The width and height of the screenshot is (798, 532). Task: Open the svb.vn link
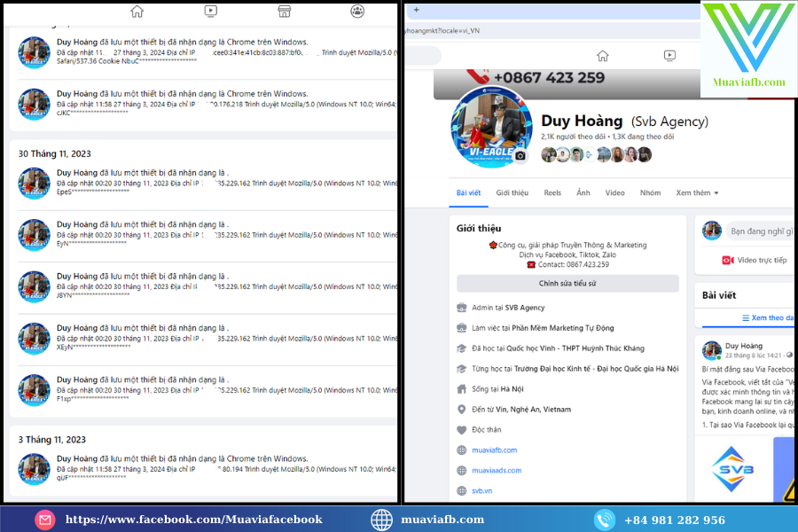click(481, 490)
